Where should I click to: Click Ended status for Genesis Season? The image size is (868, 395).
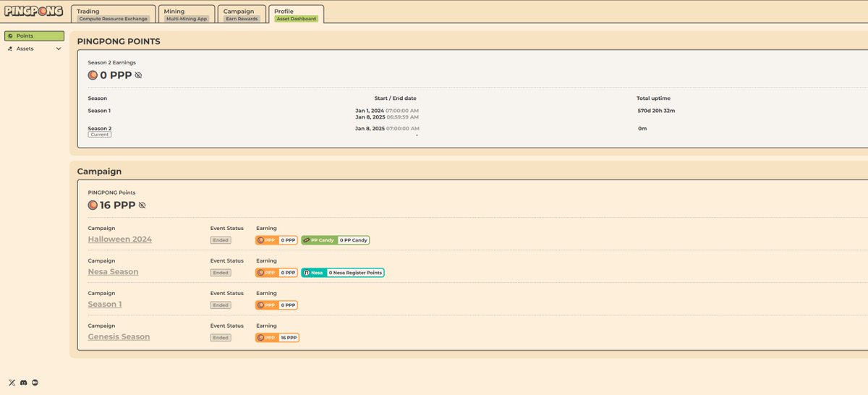[x=221, y=338]
